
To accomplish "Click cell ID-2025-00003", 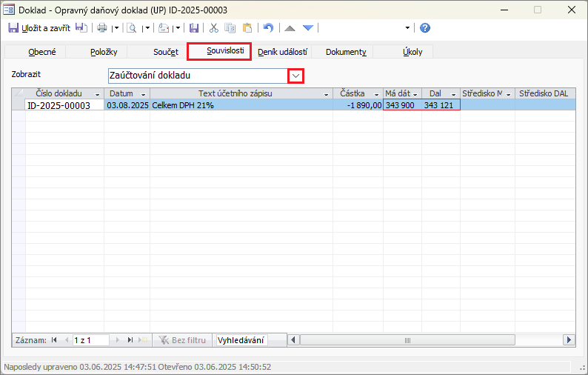I will pyautogui.click(x=64, y=105).
